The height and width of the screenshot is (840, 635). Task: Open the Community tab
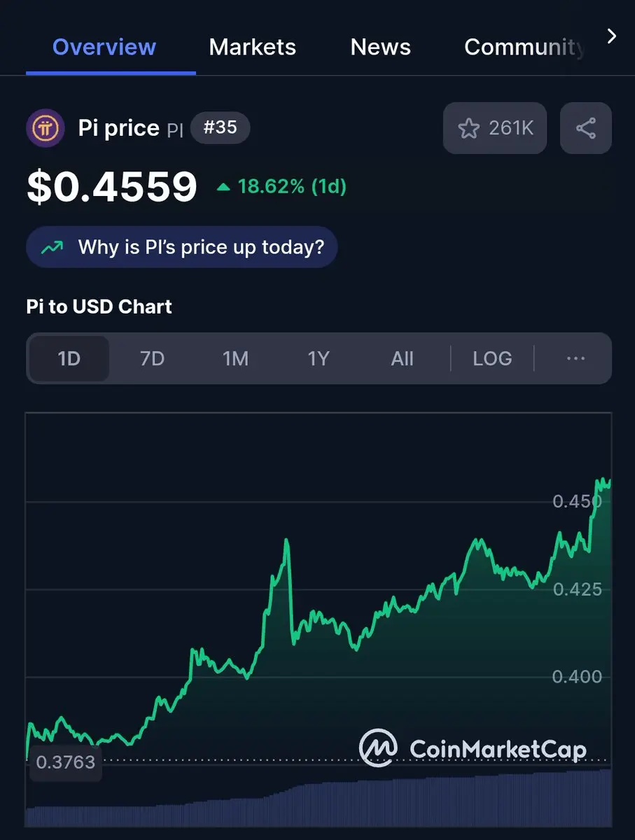point(525,47)
